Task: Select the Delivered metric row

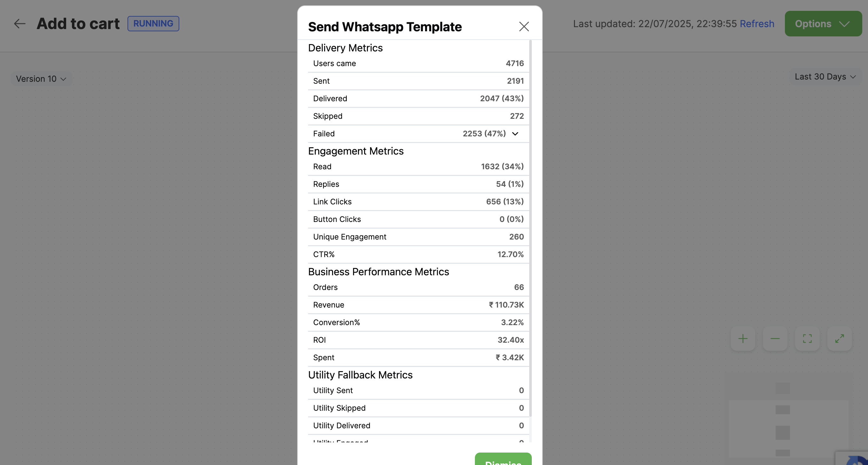Action: [x=418, y=99]
